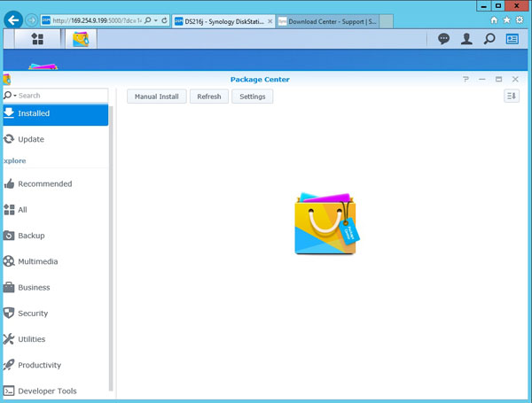The width and height of the screenshot is (532, 403).
Task: Maximize the Package Center window
Action: click(498, 79)
